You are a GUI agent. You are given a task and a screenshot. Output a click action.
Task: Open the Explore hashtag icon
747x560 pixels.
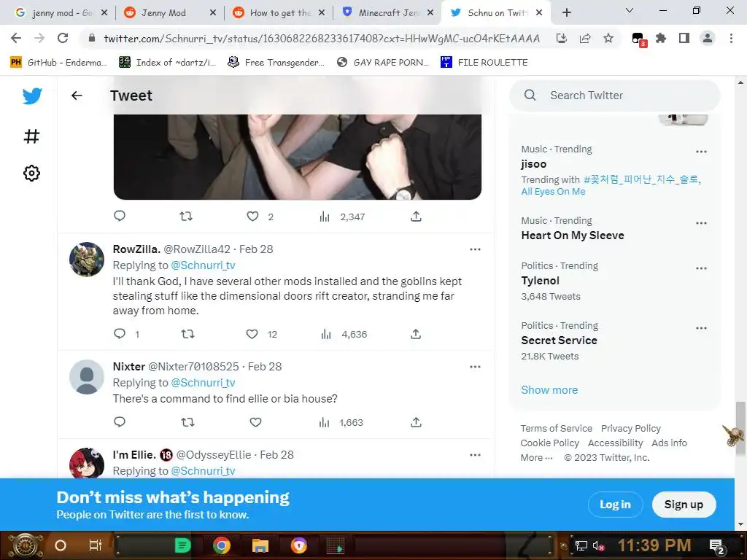click(31, 136)
